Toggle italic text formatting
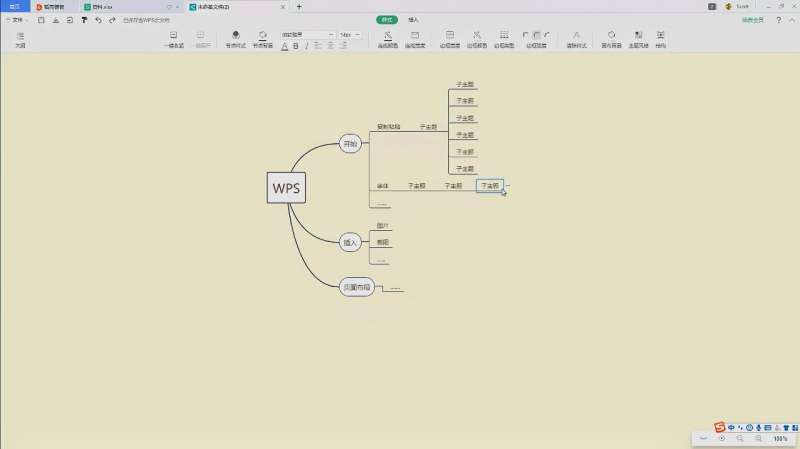This screenshot has height=449, width=800. (307, 46)
